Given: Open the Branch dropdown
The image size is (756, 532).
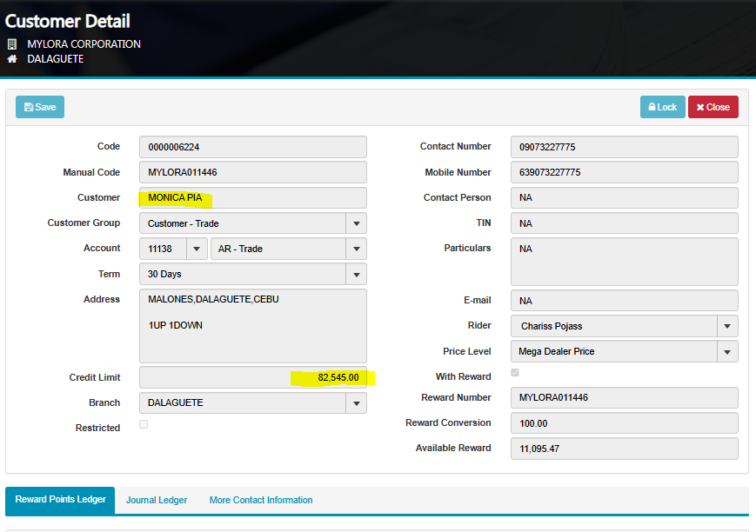Looking at the screenshot, I should click(356, 403).
